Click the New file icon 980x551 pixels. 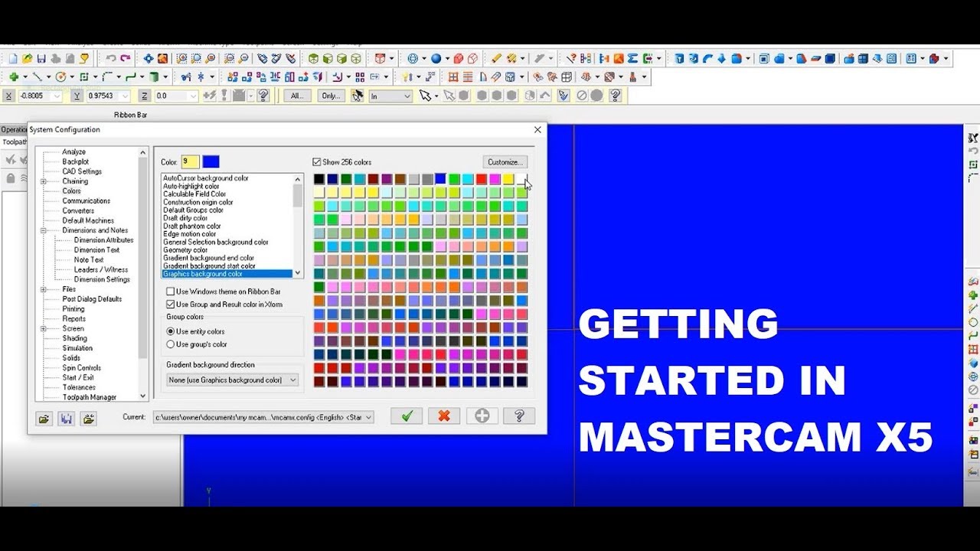pyautogui.click(x=13, y=58)
